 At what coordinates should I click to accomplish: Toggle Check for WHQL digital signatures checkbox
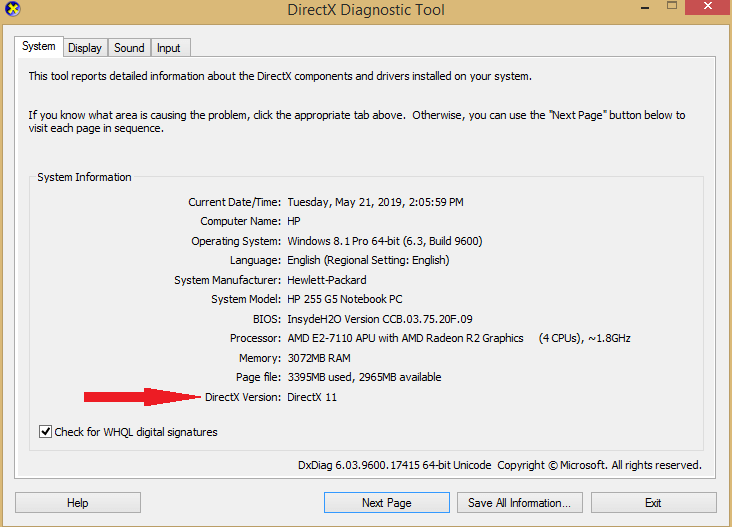pos(45,432)
